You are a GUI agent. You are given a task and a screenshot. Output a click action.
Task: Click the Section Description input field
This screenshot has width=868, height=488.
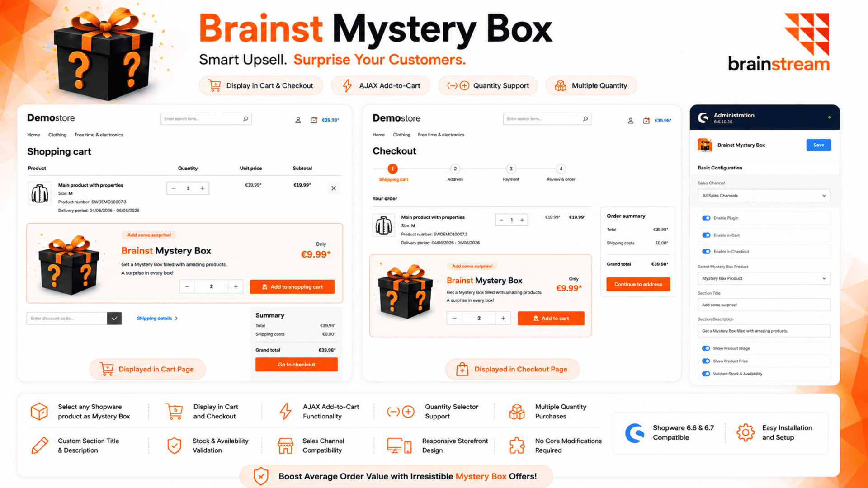click(x=764, y=331)
